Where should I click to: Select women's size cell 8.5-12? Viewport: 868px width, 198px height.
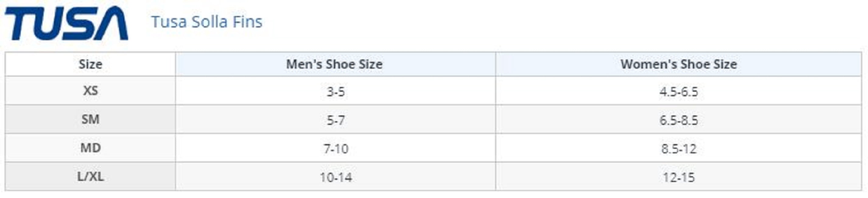(679, 148)
